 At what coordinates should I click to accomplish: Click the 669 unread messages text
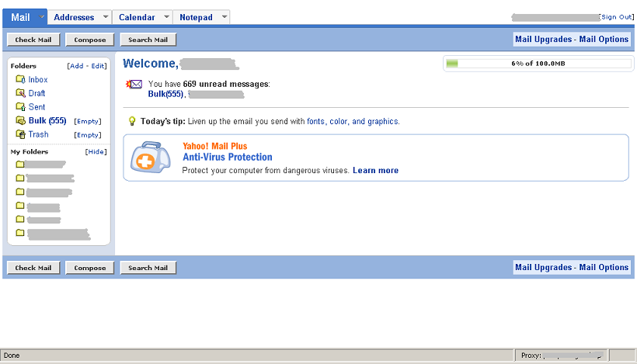[x=226, y=84]
